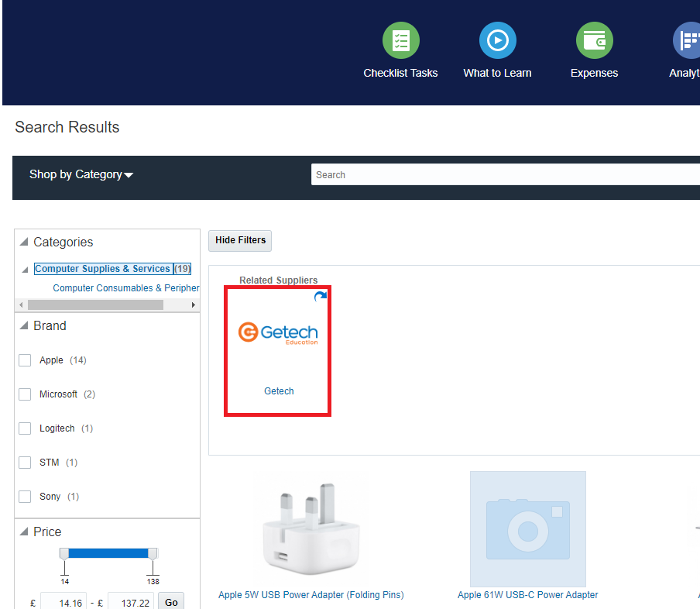
Task: Tick the Sony brand checkbox
Action: [25, 497]
